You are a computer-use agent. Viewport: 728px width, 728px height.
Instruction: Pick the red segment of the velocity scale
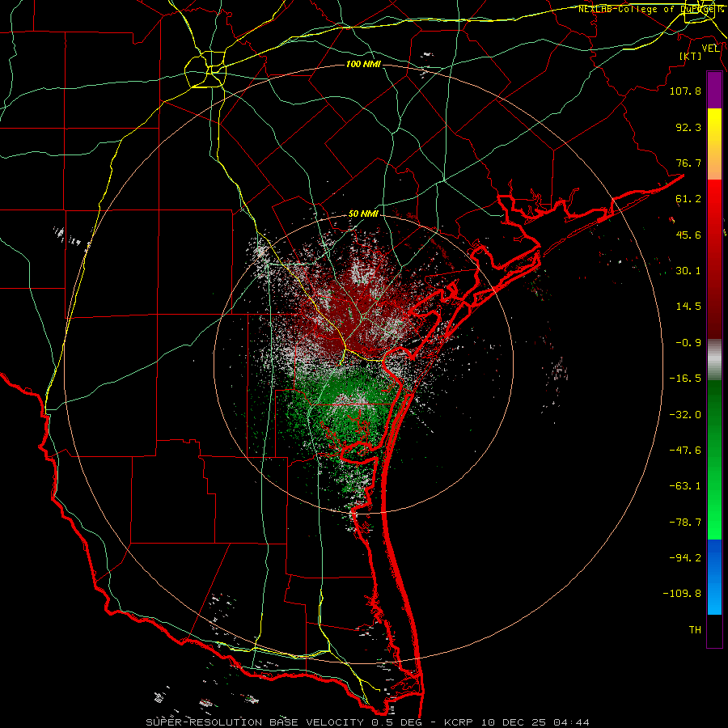coord(714,259)
